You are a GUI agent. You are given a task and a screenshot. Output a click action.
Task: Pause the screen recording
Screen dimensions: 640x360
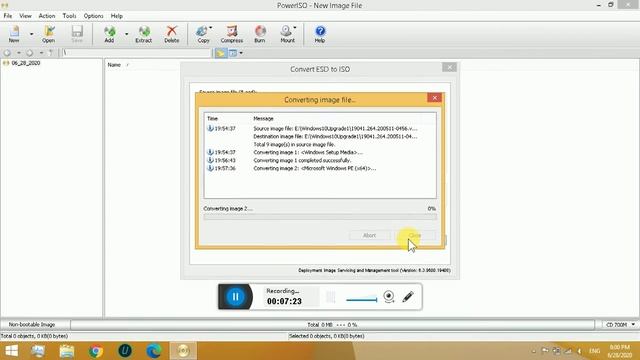pyautogui.click(x=236, y=297)
